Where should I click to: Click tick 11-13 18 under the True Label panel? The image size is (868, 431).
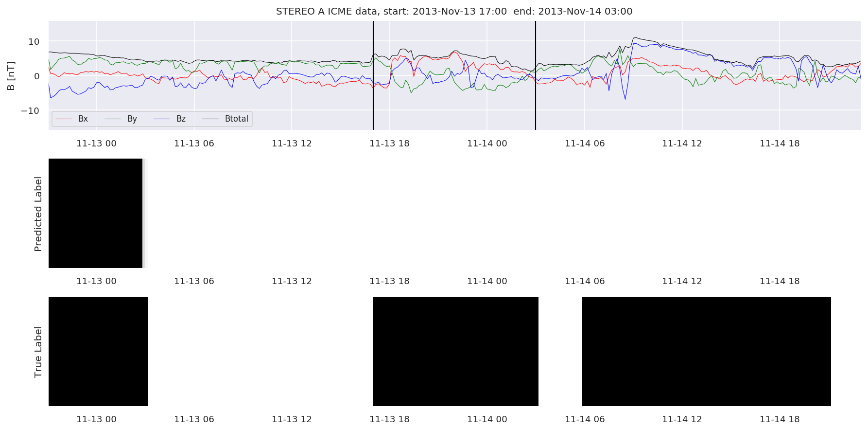(x=389, y=419)
